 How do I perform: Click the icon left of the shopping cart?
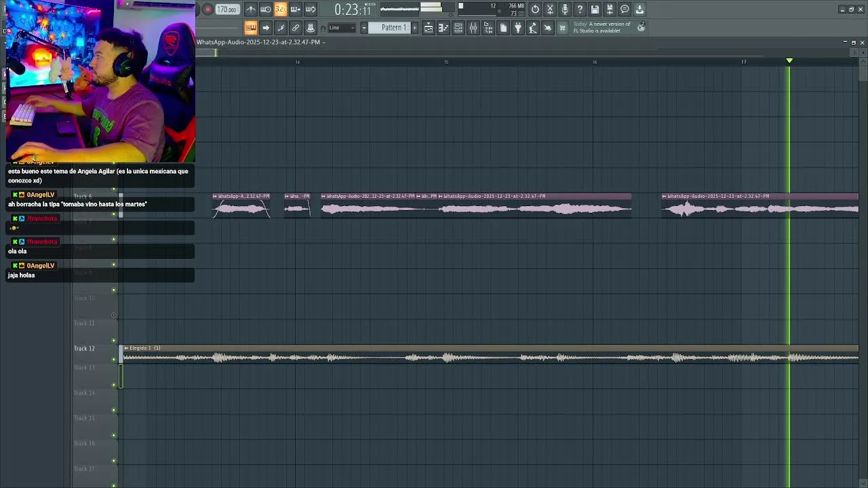click(x=548, y=28)
